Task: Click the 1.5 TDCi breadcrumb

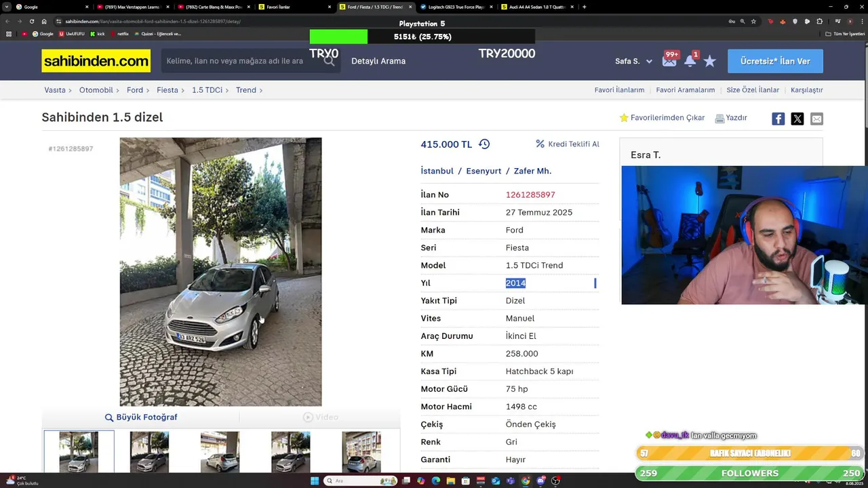Action: click(207, 89)
